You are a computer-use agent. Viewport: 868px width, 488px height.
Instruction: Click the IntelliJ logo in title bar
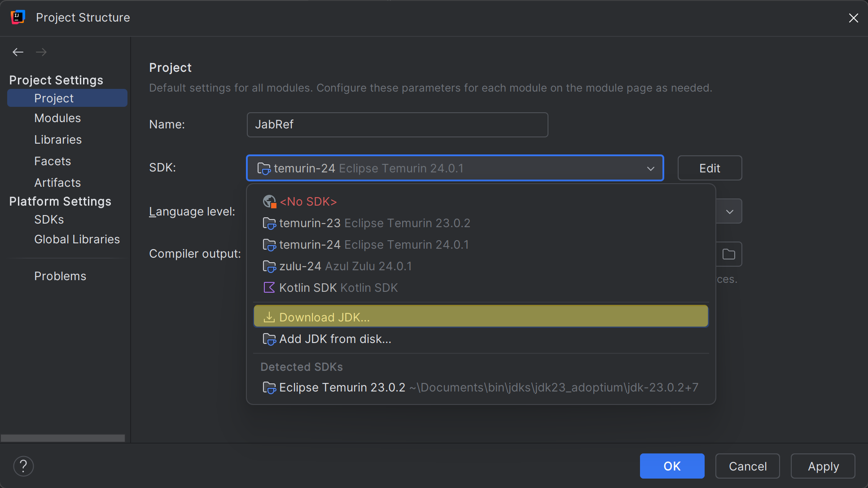point(18,18)
